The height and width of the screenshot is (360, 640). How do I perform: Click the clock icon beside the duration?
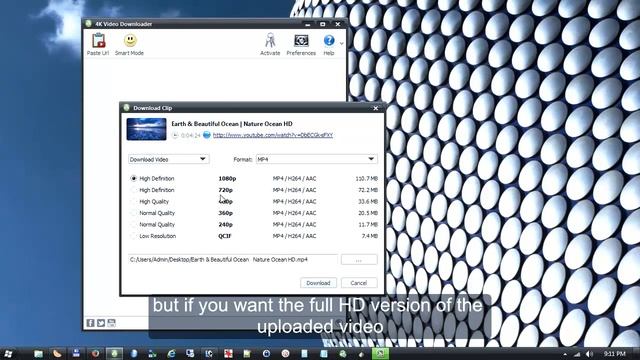click(x=175, y=135)
